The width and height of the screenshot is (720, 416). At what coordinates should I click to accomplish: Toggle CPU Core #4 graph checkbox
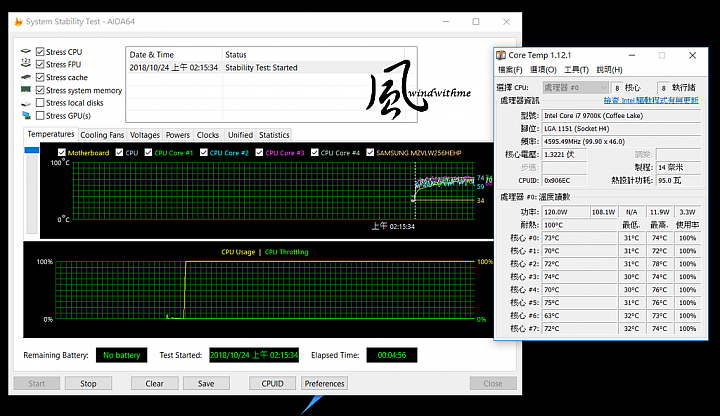315,152
